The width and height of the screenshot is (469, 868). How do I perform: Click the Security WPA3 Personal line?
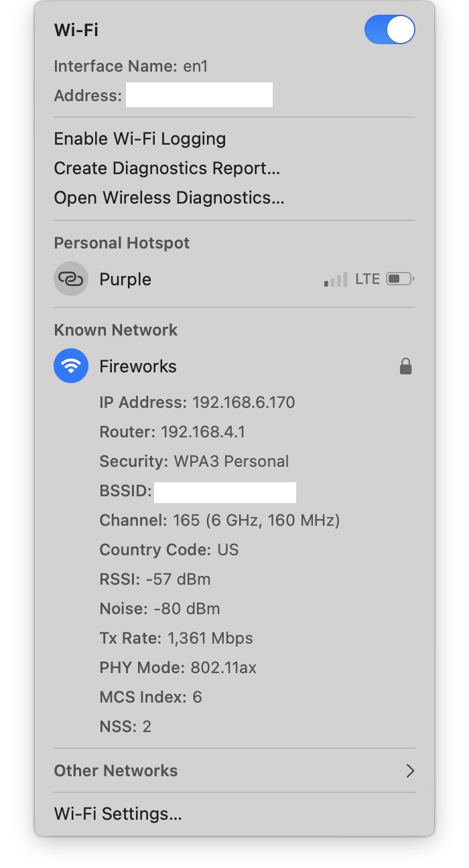(194, 461)
